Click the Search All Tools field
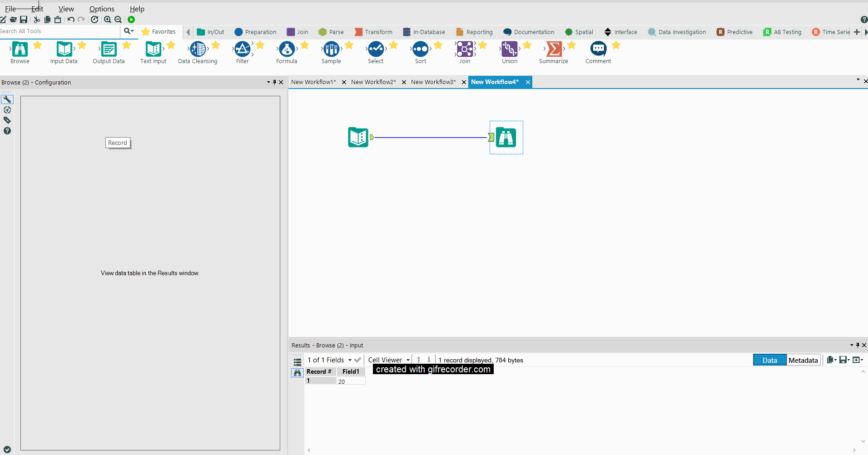 [59, 31]
